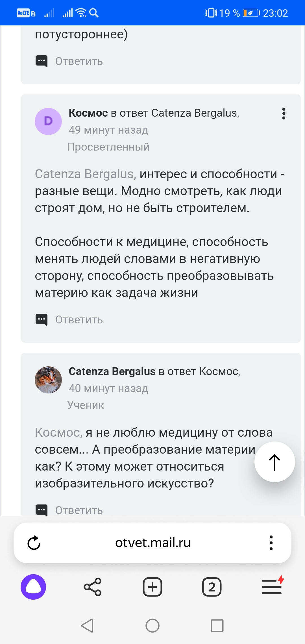Open three-dot menu on Космос comment
This screenshot has width=305, height=644.
[x=284, y=114]
